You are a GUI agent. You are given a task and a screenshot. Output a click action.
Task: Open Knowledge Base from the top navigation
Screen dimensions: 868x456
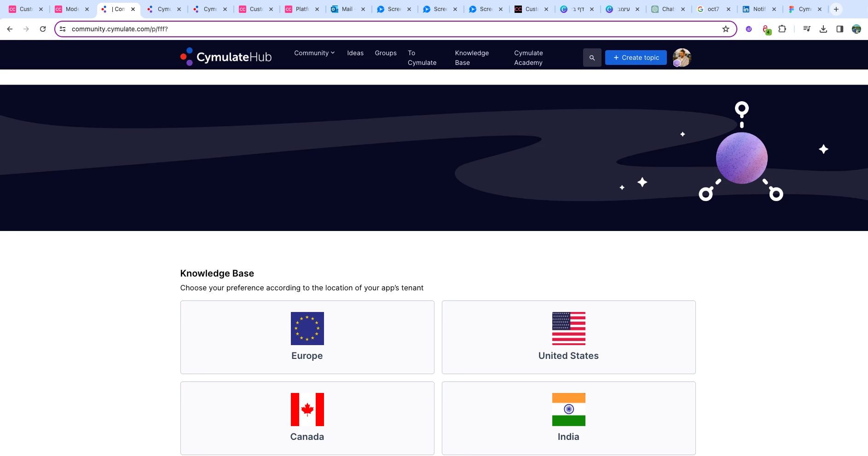click(x=472, y=58)
